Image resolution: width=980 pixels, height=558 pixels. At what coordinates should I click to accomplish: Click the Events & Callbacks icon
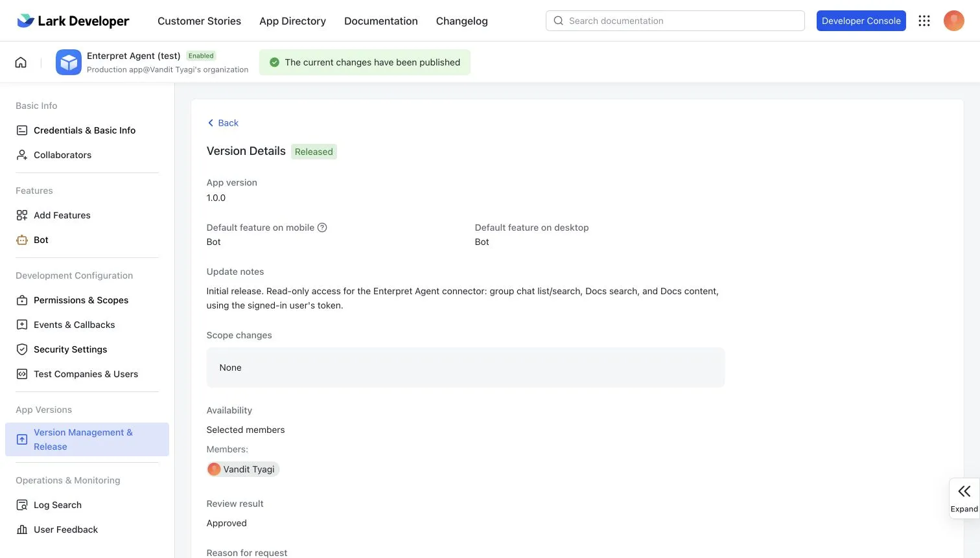tap(22, 325)
